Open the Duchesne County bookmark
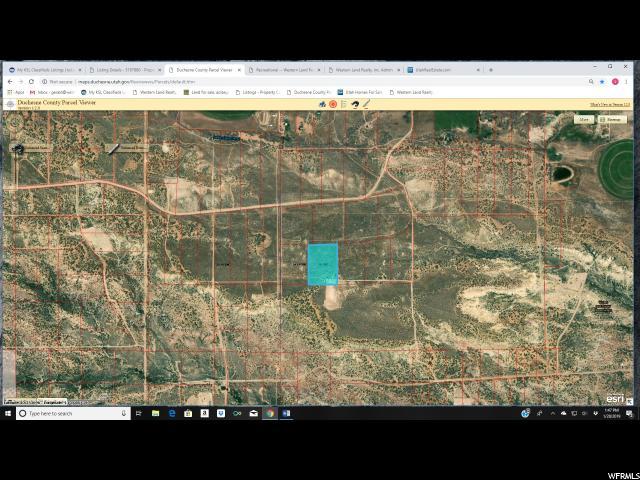The width and height of the screenshot is (640, 480). (x=309, y=93)
